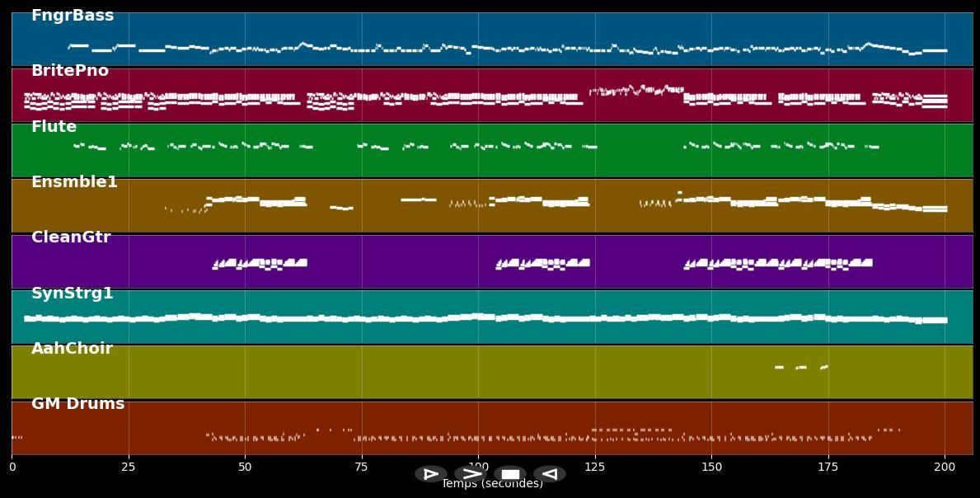
Task: Click the raised BritePno melodic passage notes
Action: [x=636, y=90]
